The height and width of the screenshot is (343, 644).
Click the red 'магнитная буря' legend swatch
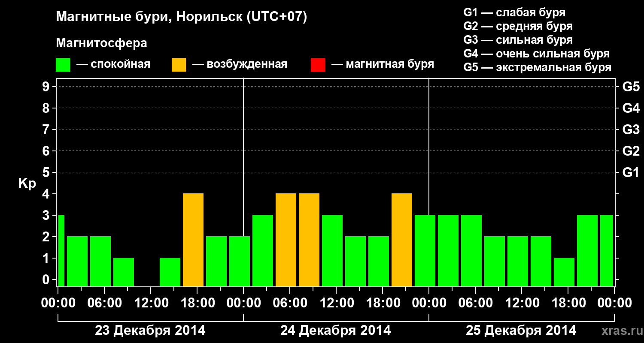pos(318,65)
